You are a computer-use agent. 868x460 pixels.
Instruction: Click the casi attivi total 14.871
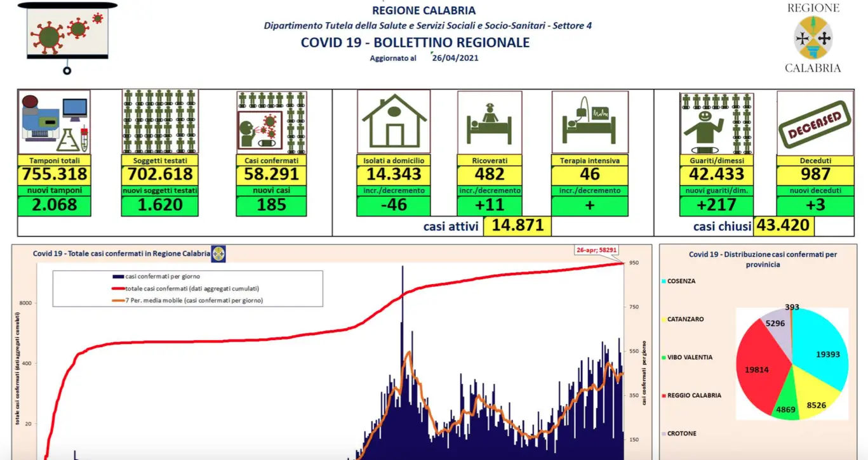coord(517,226)
